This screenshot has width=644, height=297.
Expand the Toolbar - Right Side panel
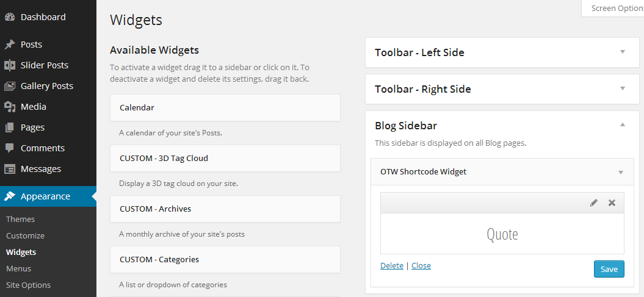pyautogui.click(x=623, y=88)
